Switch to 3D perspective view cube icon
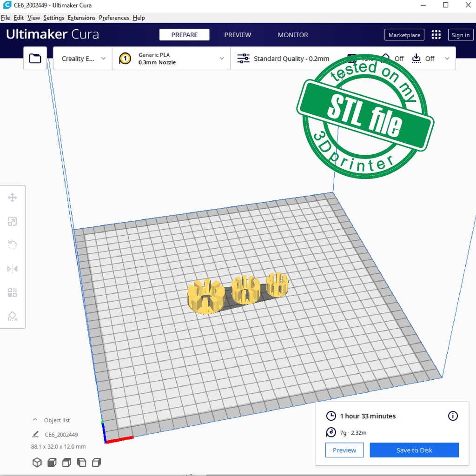 pos(37,463)
